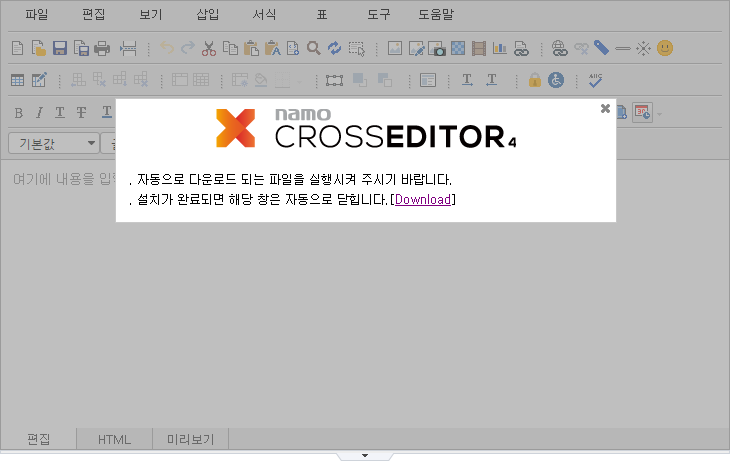Viewport: 730px width, 461px height.
Task: Open the 편집 menu
Action: [x=94, y=14]
